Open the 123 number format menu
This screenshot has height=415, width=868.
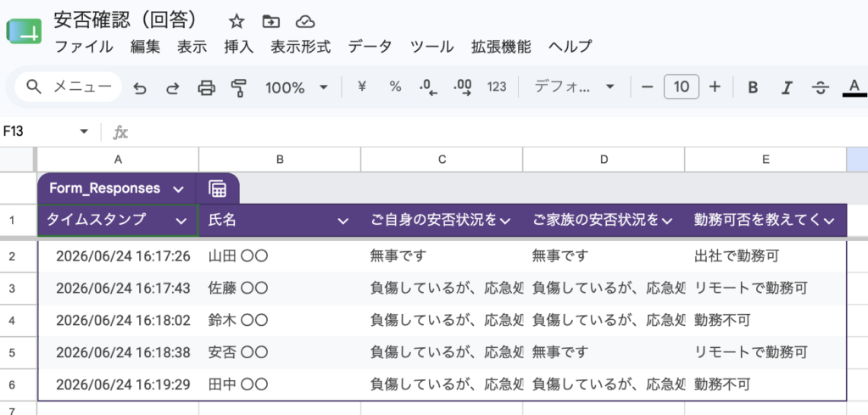[497, 87]
